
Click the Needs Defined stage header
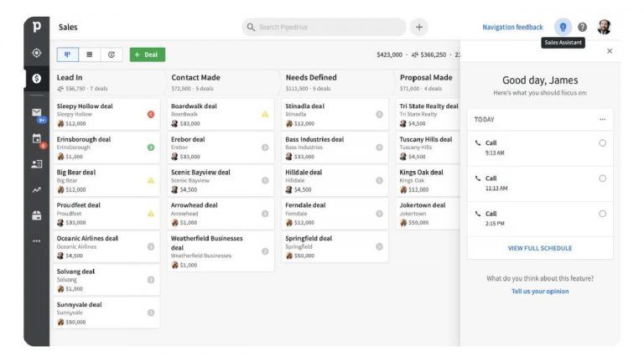click(311, 78)
